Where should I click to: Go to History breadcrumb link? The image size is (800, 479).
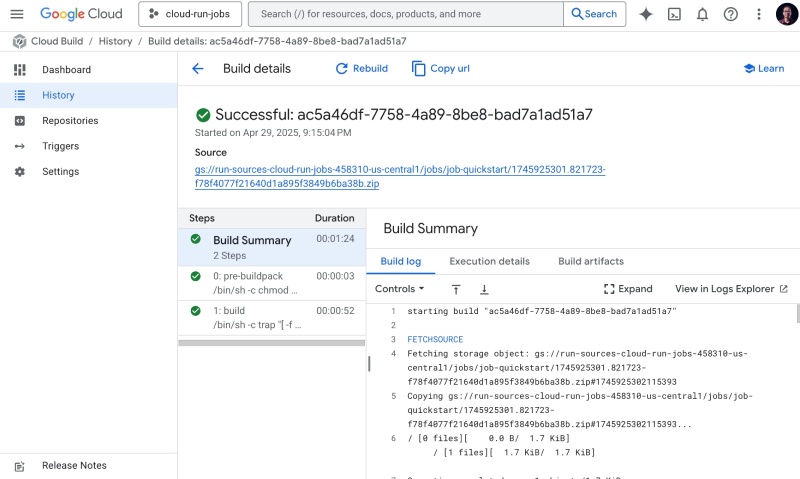coord(115,41)
